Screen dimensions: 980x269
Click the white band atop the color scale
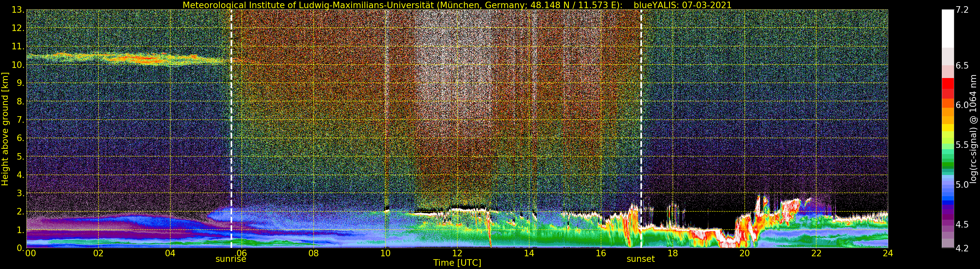click(x=948, y=28)
